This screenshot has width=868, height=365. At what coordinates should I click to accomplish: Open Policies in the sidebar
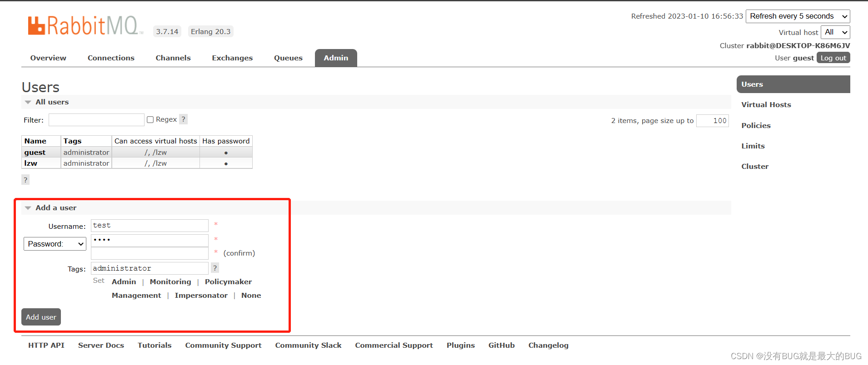[x=756, y=126]
